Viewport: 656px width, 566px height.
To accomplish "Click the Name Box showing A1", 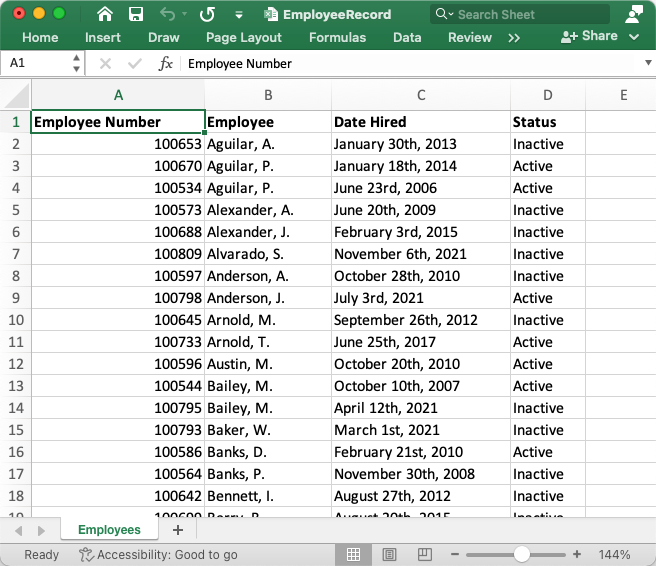I will (x=35, y=63).
